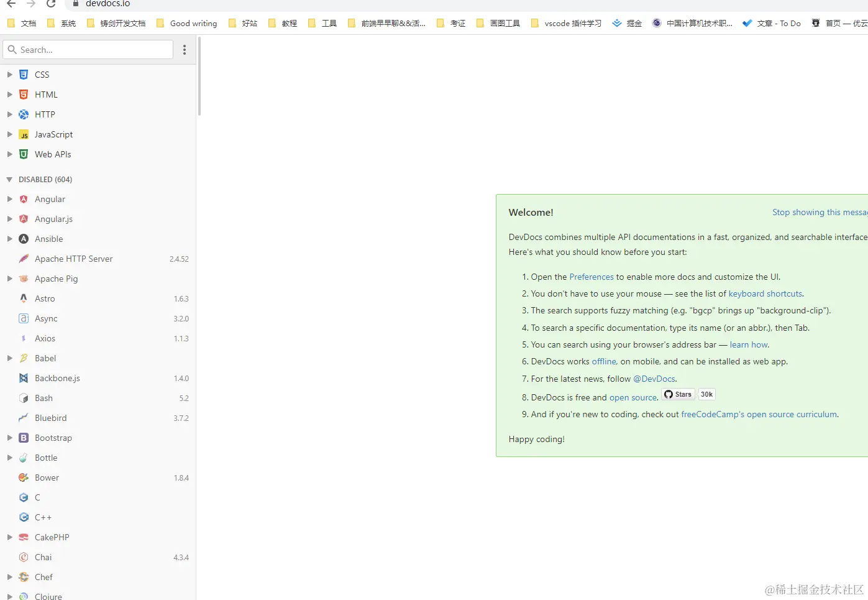The width and height of the screenshot is (868, 600).
Task: Select the Bluebird entry
Action: click(x=98, y=418)
